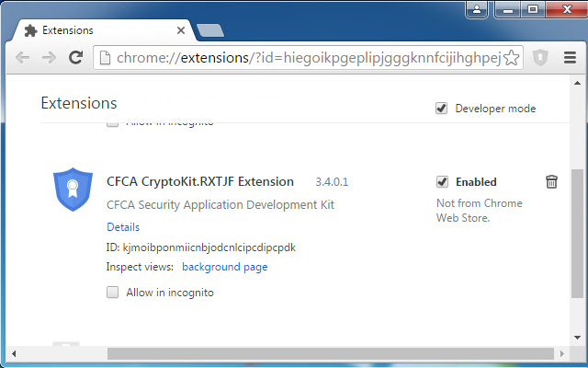This screenshot has height=368, width=588.
Task: Check Allow in incognito for CFCA CryptoKit
Action: click(112, 293)
